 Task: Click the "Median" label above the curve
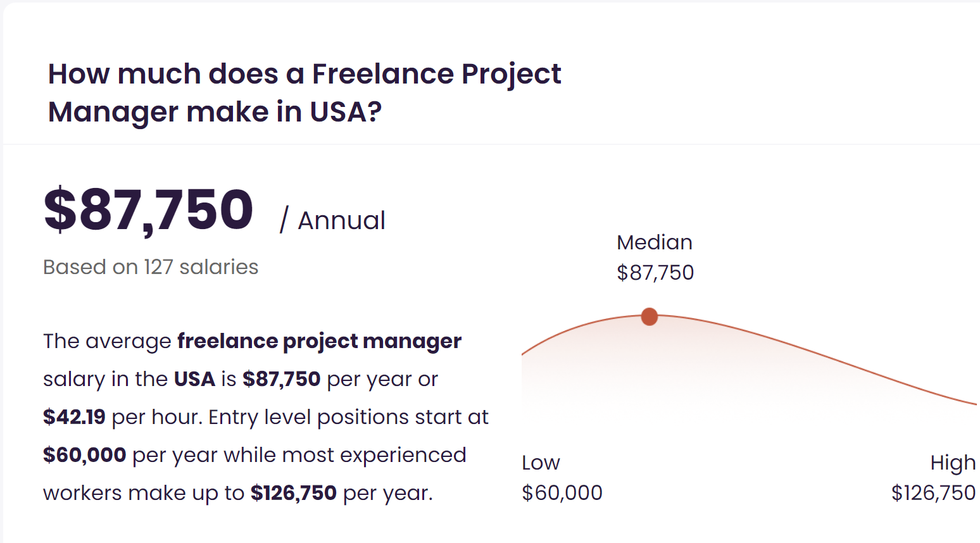[x=655, y=242]
